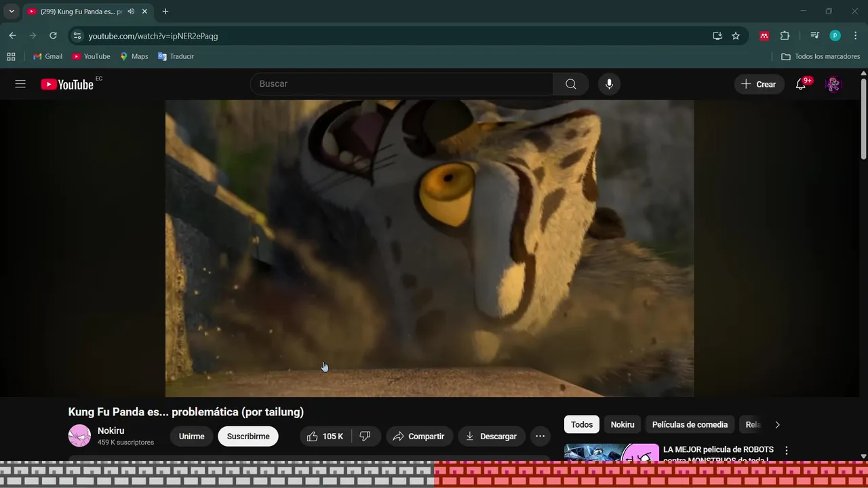Select the Kung Fu Panda video title
This screenshot has height=488, width=868.
(x=186, y=412)
